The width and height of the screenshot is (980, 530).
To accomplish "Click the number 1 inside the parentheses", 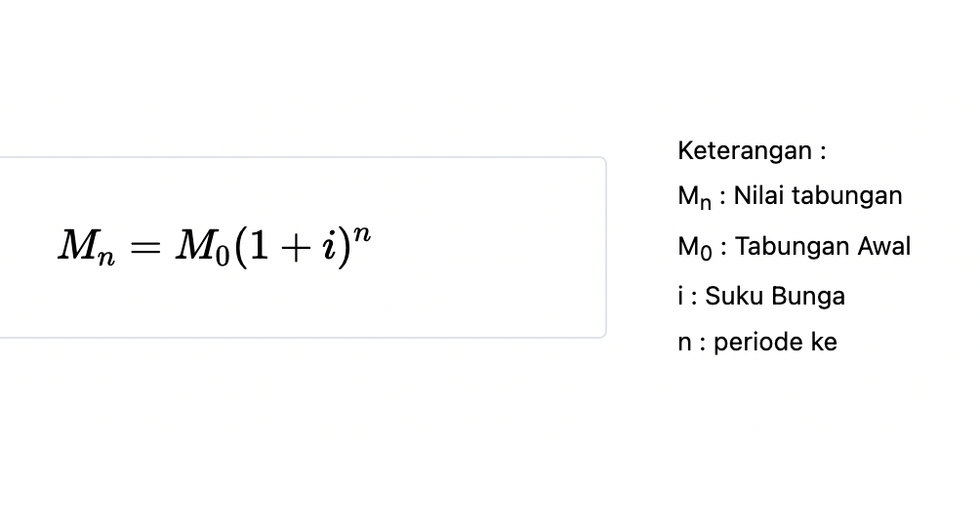I will pyautogui.click(x=259, y=244).
